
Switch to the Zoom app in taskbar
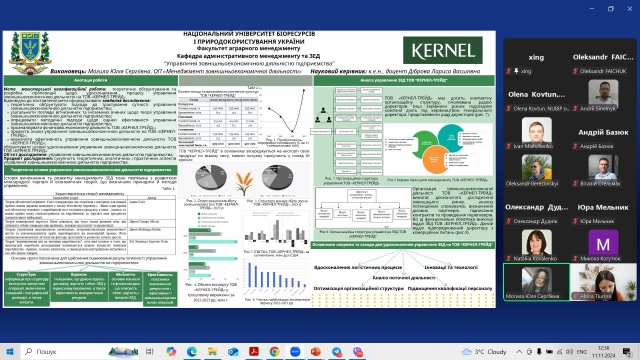295,351
